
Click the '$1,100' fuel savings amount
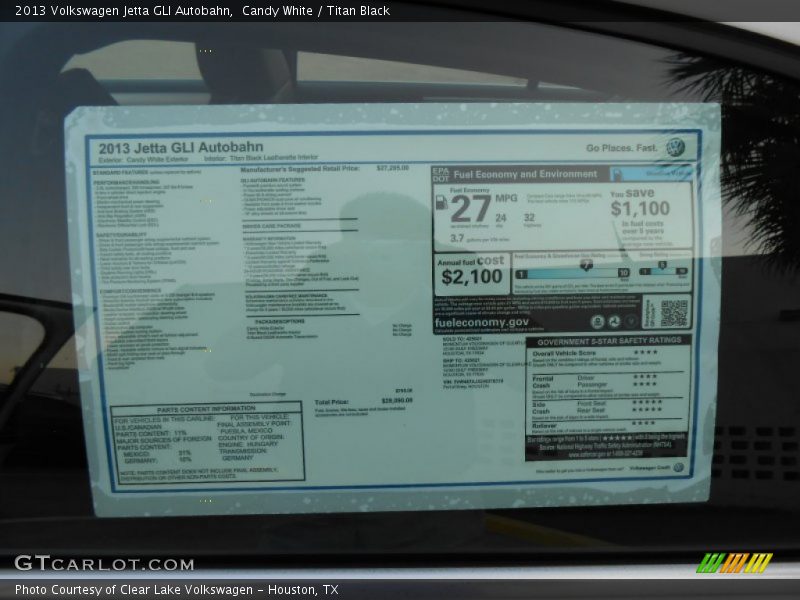640,208
